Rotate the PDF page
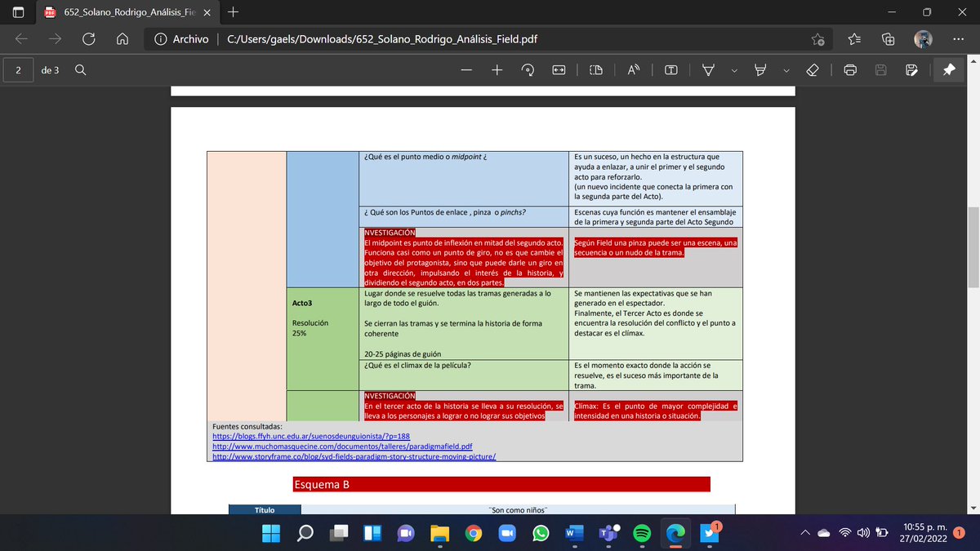 (x=528, y=70)
